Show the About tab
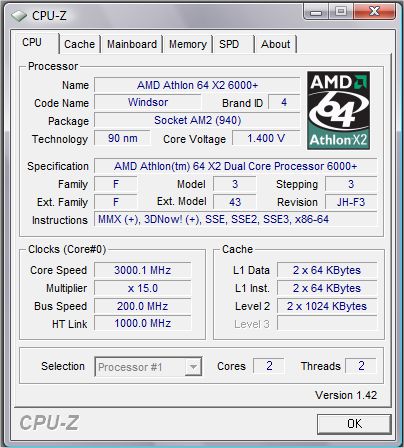The height and width of the screenshot is (448, 404). pos(275,44)
